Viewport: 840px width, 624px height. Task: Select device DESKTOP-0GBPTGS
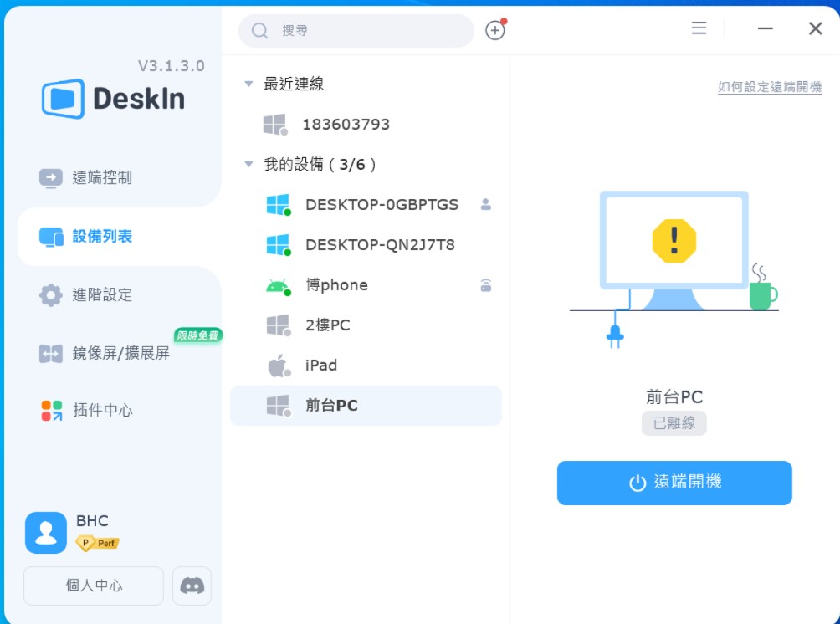tap(366, 205)
